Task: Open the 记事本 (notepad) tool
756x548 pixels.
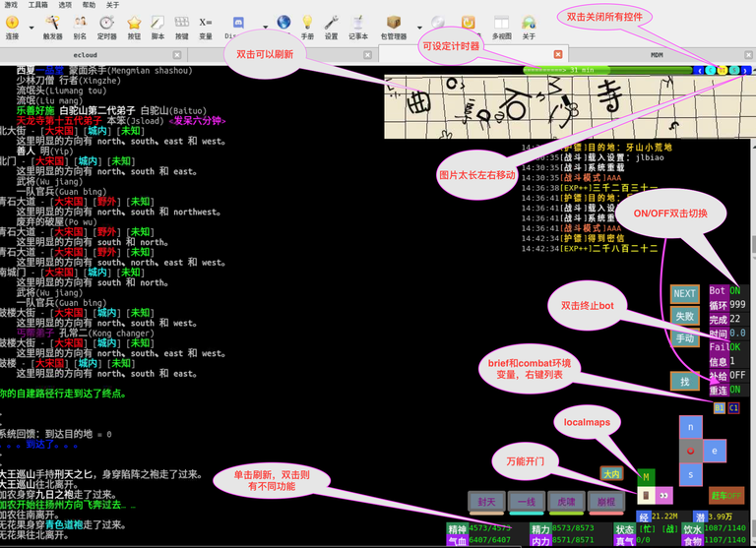Action: pyautogui.click(x=358, y=25)
